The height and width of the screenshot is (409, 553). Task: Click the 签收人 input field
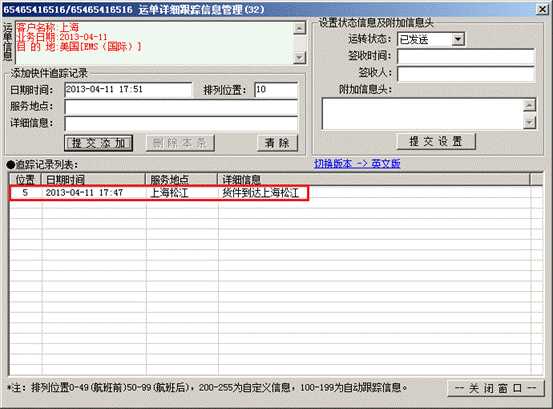466,74
